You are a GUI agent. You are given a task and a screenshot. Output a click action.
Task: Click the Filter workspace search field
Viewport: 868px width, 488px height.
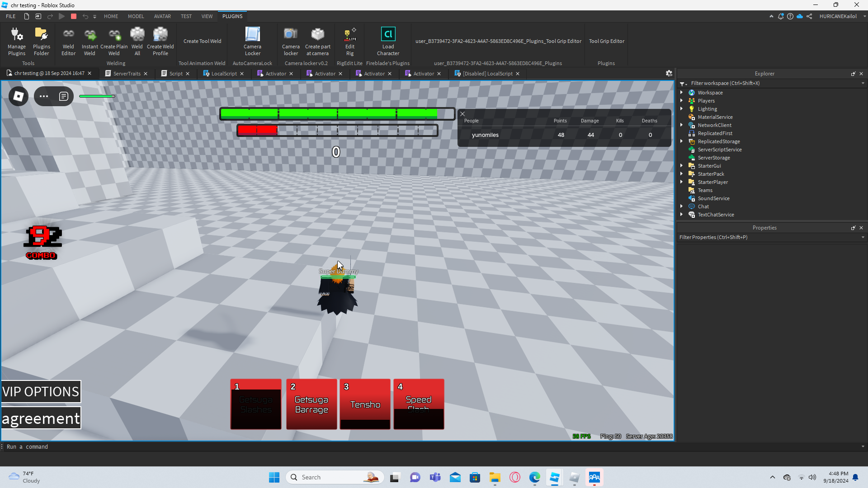(x=769, y=83)
